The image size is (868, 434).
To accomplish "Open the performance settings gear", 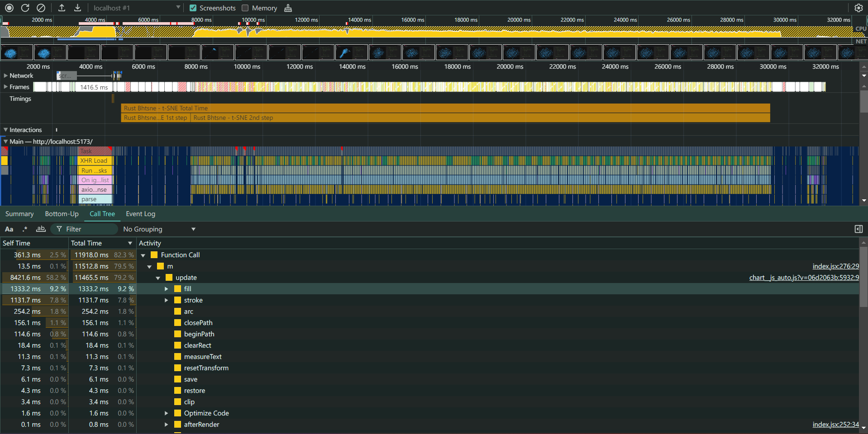I will pyautogui.click(x=858, y=8).
